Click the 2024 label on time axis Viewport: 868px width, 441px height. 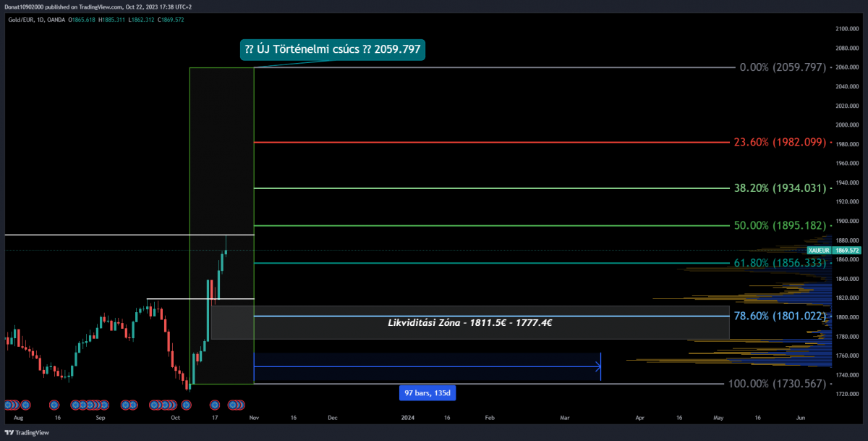click(x=408, y=418)
